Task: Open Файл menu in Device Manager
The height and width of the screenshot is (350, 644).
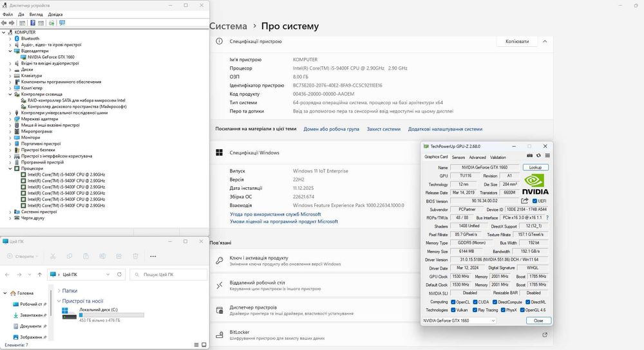Action: 8,14
